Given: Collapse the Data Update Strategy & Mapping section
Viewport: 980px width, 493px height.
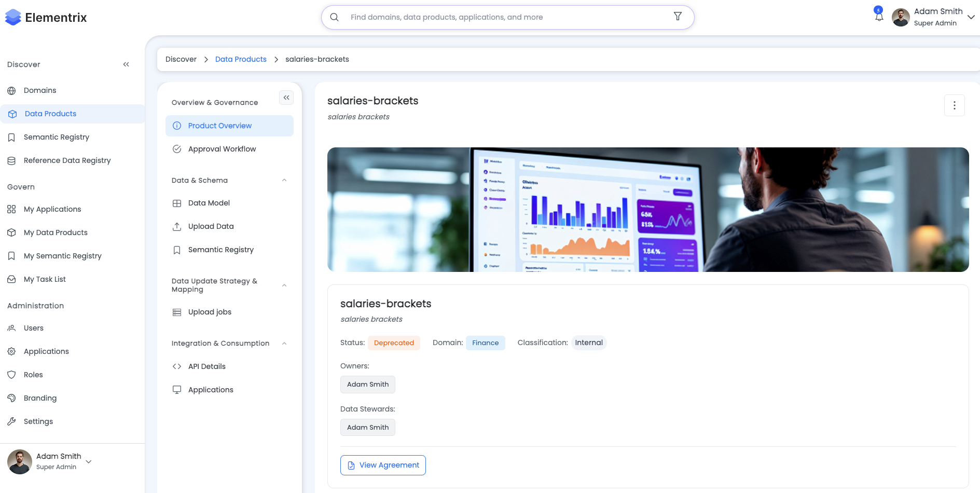Looking at the screenshot, I should tap(284, 285).
